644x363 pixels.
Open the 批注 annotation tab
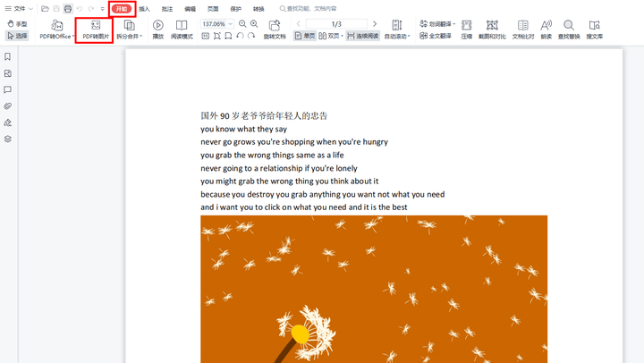pos(166,8)
